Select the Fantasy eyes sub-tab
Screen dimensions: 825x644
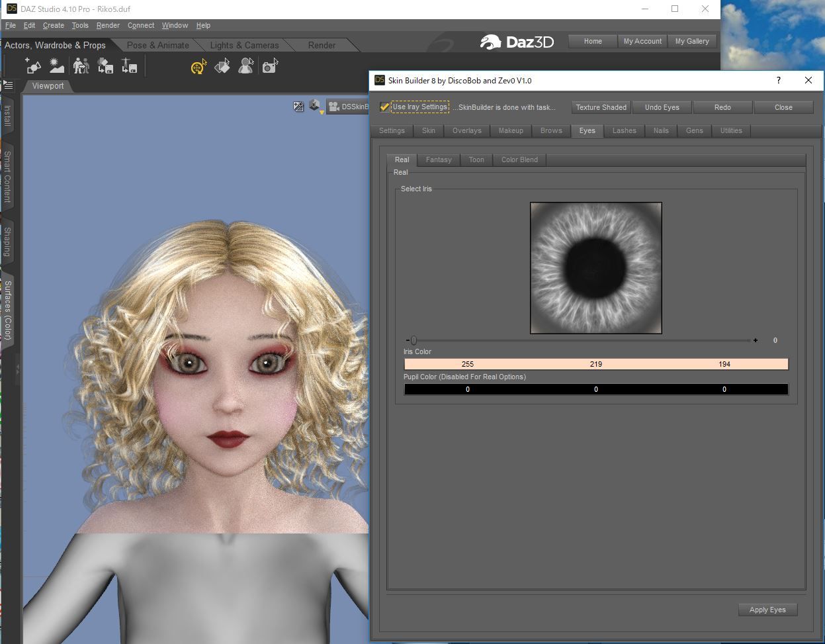point(439,160)
